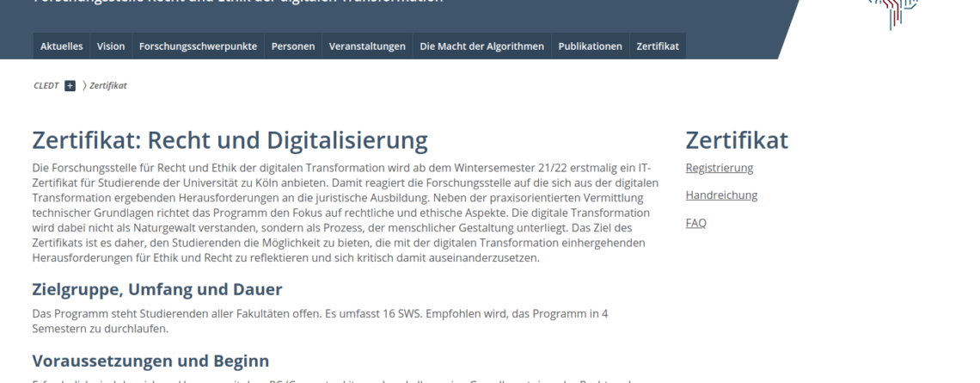Select the Personen navigation item
Viewport: 980px width, 383px height.
pyautogui.click(x=293, y=46)
